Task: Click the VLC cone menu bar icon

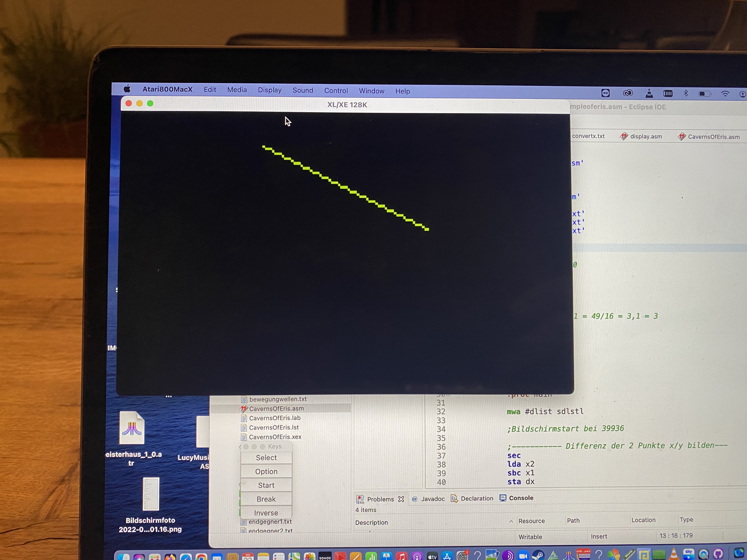Action: (x=649, y=94)
